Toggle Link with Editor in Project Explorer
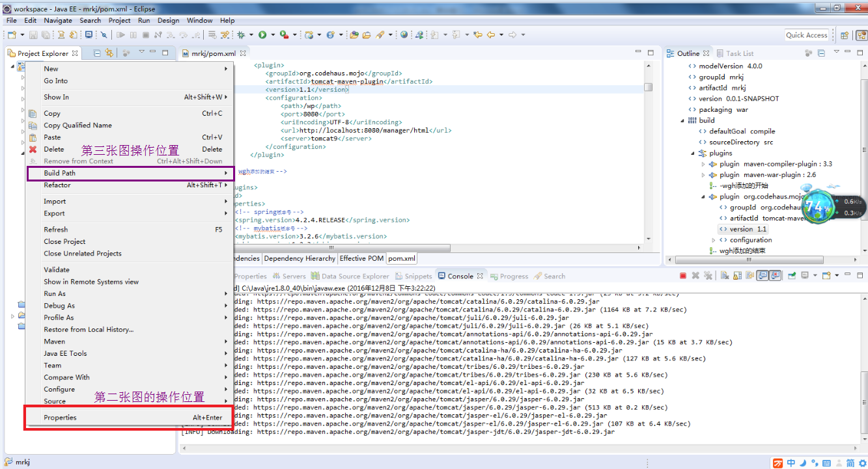 coord(109,53)
